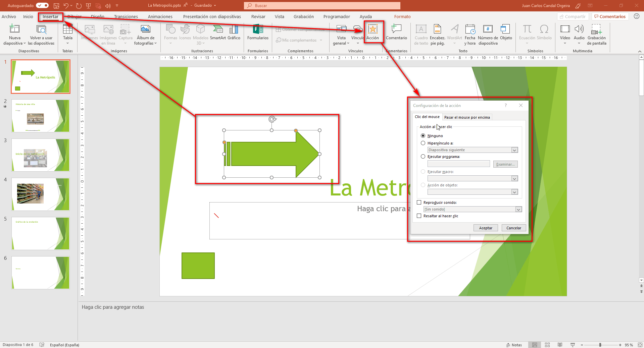The image size is (644, 348).
Task: Enable Reproducir sonido checkbox
Action: click(x=419, y=202)
